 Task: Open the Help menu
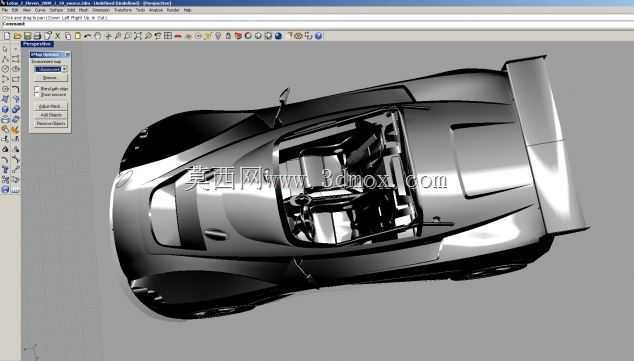tap(188, 10)
